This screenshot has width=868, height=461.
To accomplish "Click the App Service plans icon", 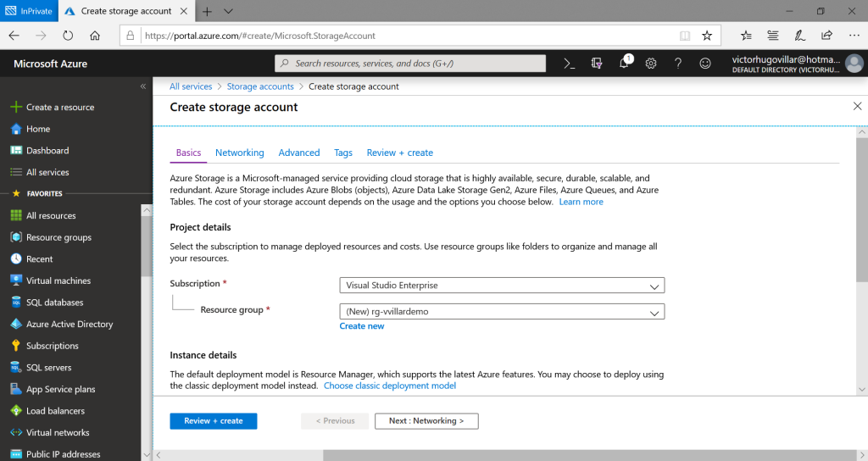I will (x=16, y=389).
